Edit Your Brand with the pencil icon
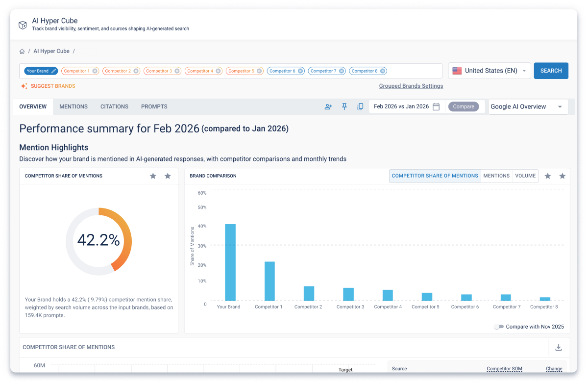The image size is (588, 384). [53, 71]
